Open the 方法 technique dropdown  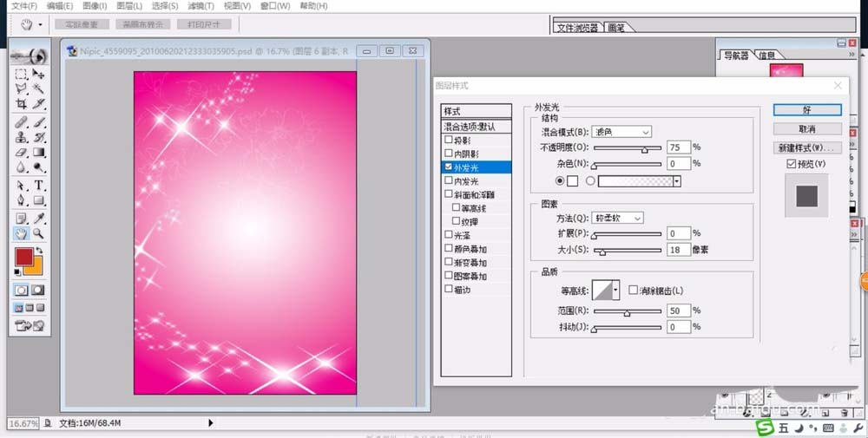(x=617, y=218)
